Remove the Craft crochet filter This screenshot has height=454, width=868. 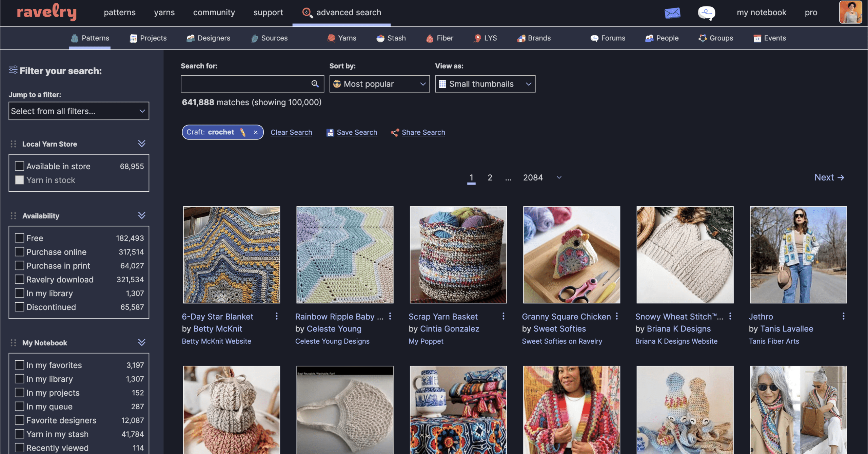(x=256, y=132)
